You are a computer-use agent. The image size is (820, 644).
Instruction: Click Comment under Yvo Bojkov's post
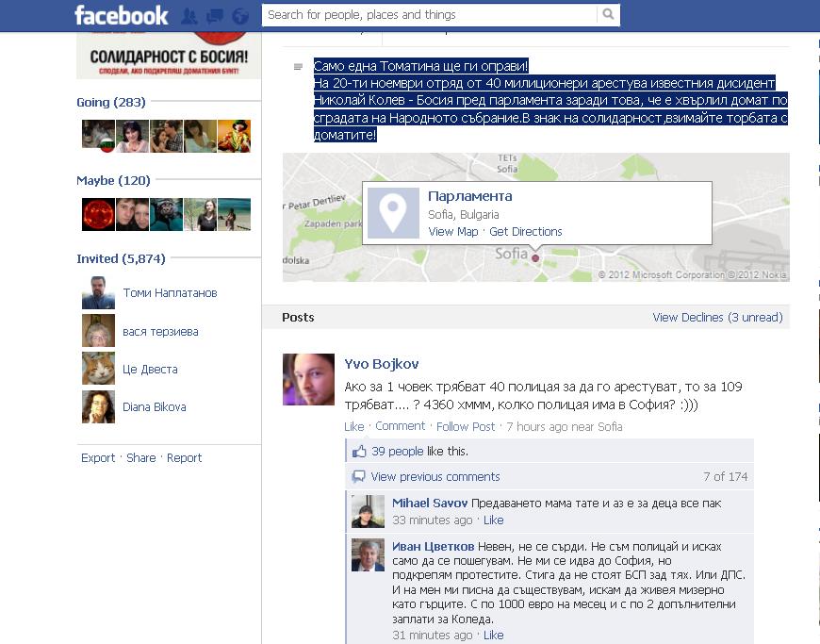400,426
